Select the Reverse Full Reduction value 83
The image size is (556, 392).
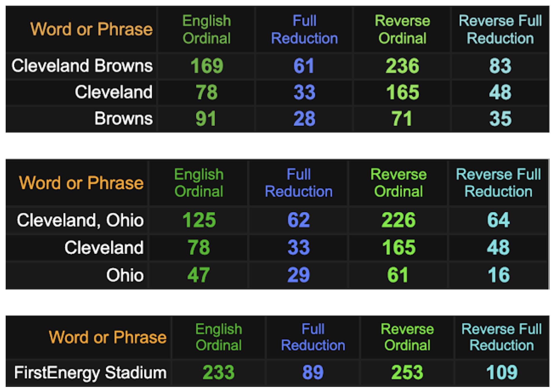(x=500, y=66)
